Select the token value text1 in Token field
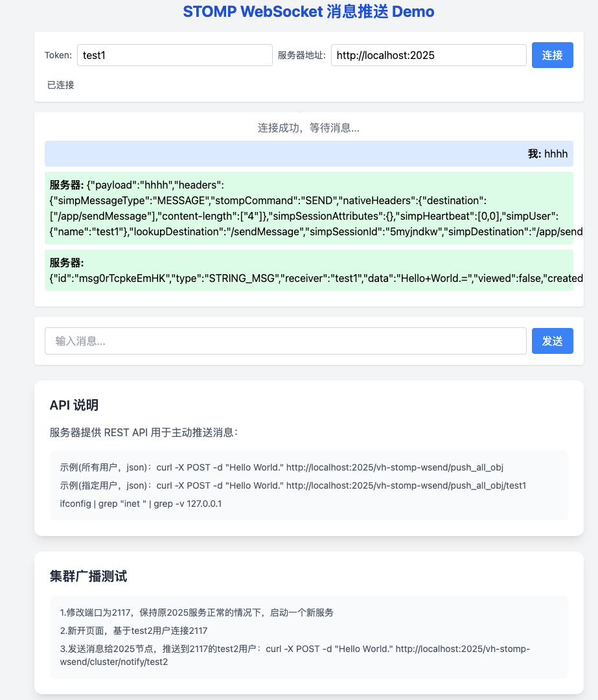Image resolution: width=598 pixels, height=700 pixels. 94,55
